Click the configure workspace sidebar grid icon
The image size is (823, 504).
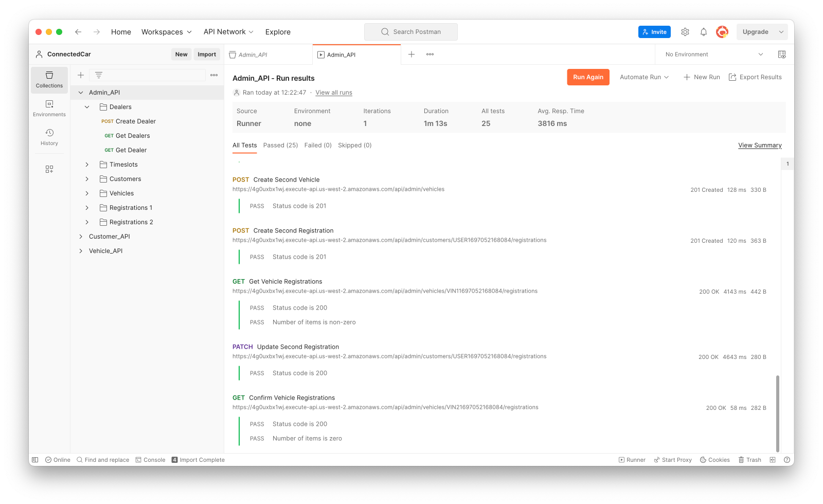click(49, 169)
